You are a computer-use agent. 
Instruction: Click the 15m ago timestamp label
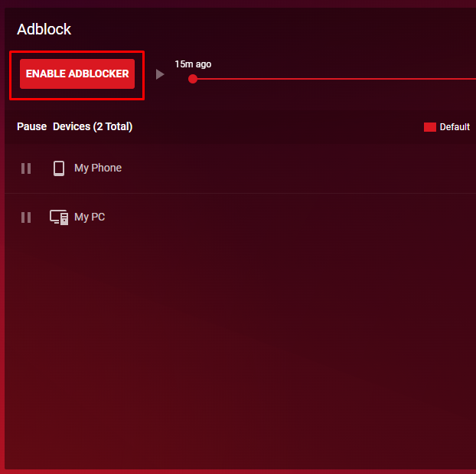pos(193,64)
